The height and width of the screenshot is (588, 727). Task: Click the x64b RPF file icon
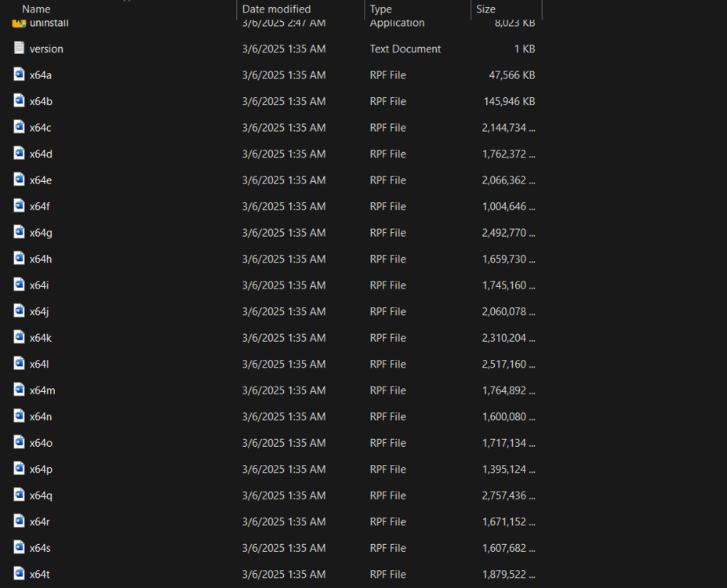click(18, 100)
